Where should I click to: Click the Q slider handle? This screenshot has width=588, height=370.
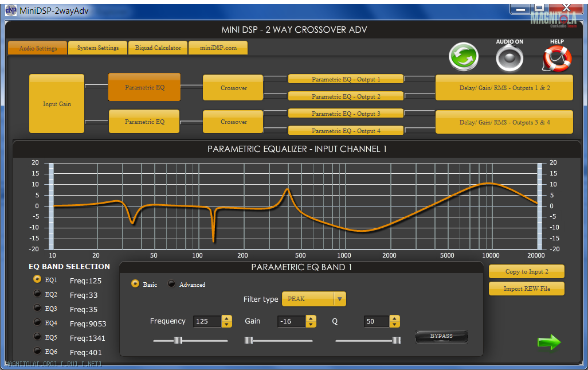[397, 340]
